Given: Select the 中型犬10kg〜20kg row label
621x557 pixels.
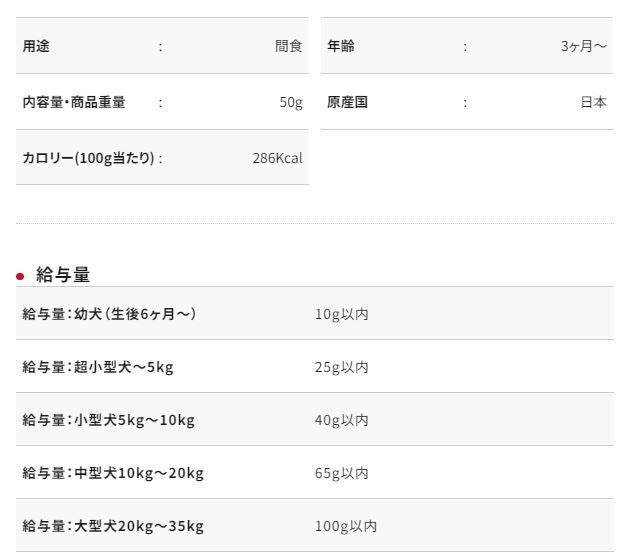Looking at the screenshot, I should (x=113, y=473).
